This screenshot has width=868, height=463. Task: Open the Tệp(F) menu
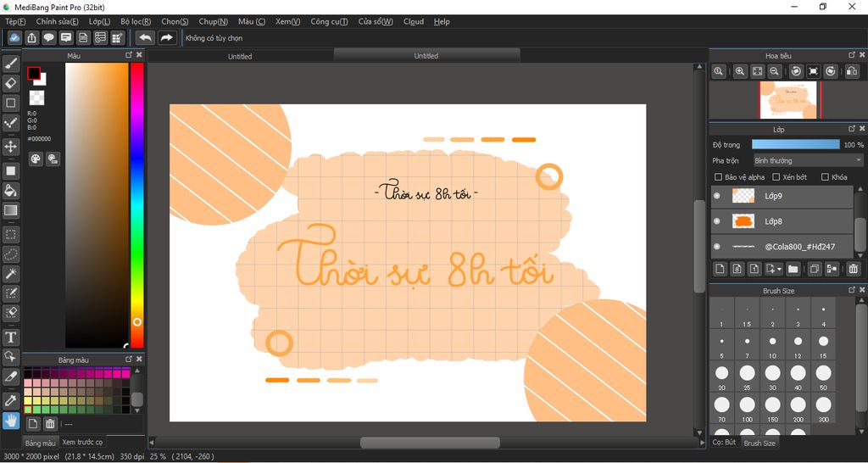15,21
